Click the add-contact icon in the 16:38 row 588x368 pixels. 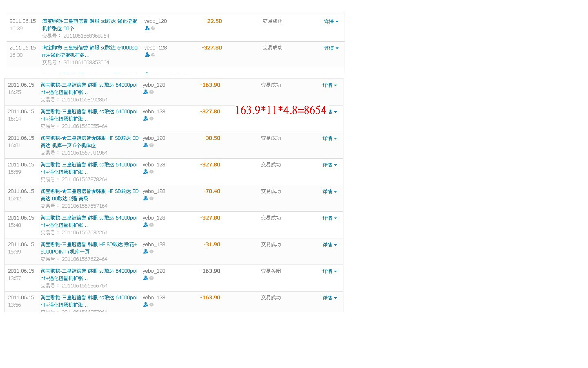click(147, 55)
